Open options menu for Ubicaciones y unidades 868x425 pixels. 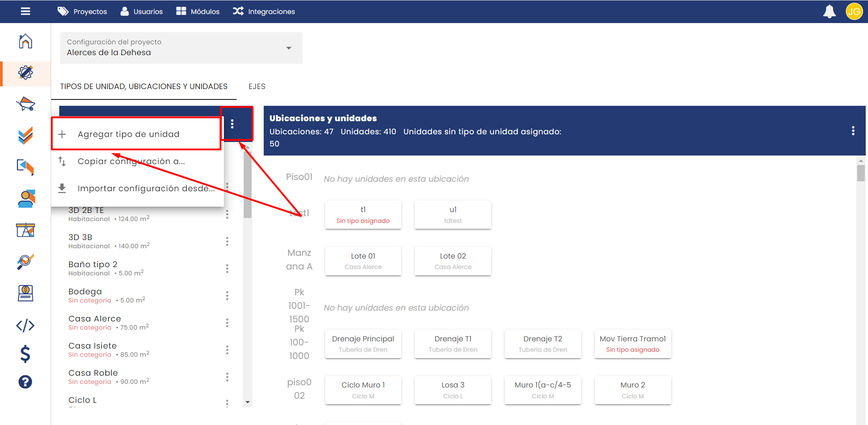(853, 131)
